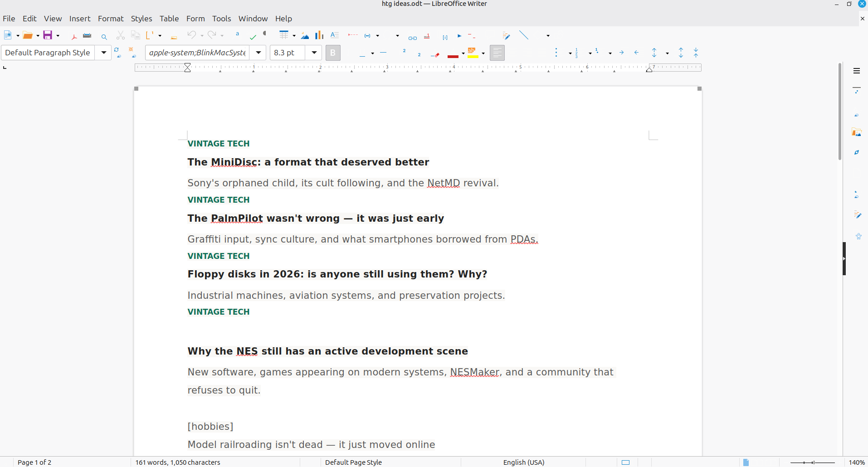Open the sidebar settings hamburger menu
The height and width of the screenshot is (467, 868).
pos(857,71)
